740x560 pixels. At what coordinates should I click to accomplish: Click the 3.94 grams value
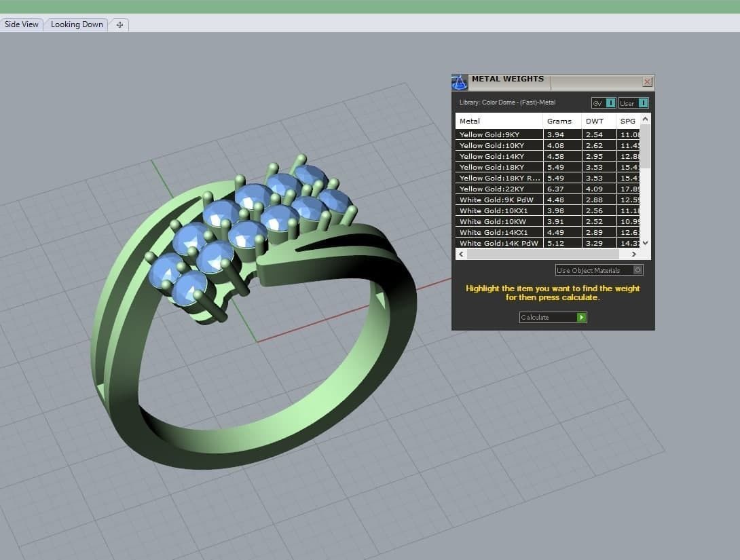pos(555,134)
